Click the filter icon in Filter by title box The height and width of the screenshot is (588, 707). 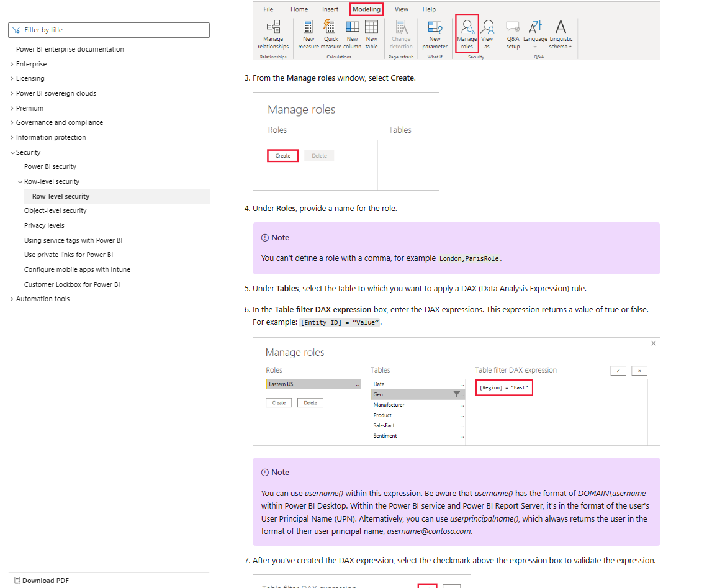16,30
